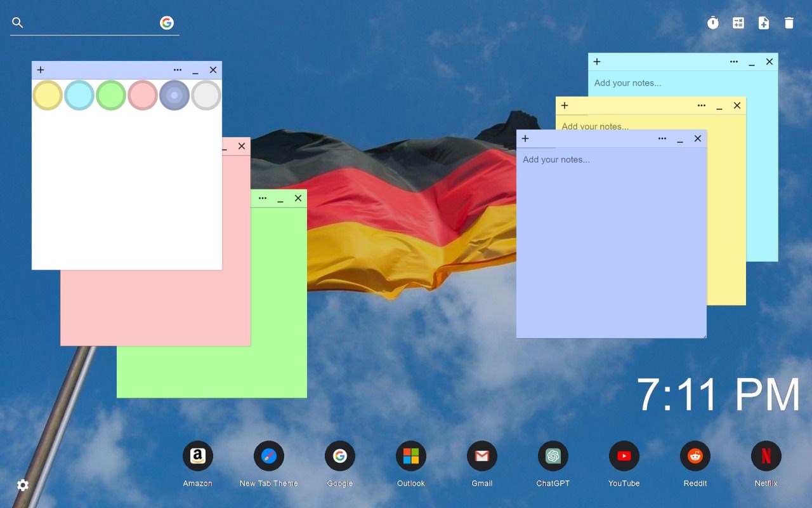Close the periwinkle blue sticky note
The width and height of the screenshot is (812, 508).
tap(698, 138)
